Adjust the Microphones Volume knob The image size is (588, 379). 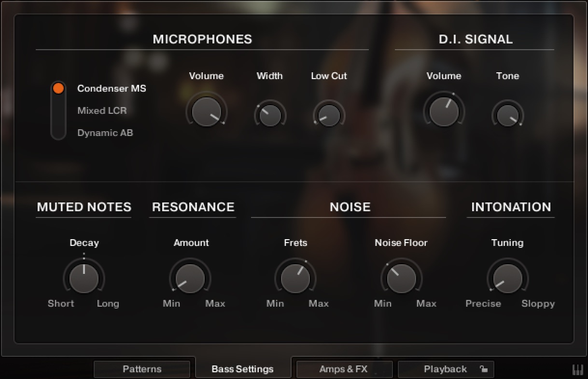(207, 111)
